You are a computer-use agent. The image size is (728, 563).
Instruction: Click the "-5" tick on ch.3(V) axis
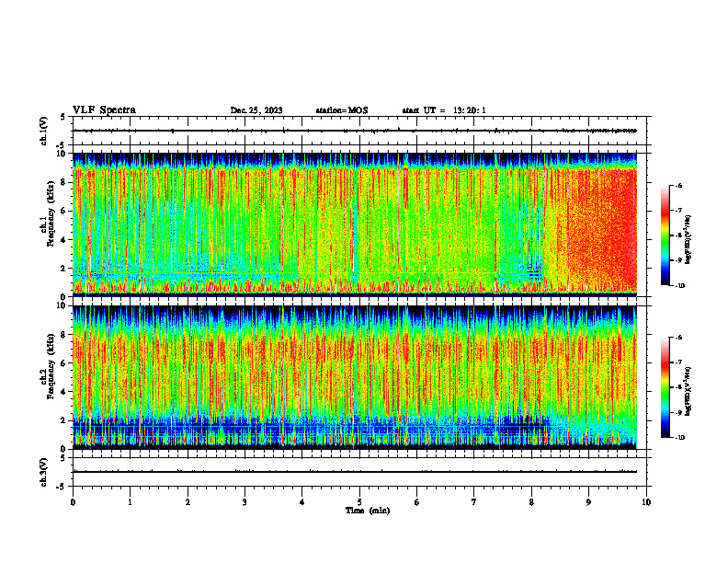click(62, 487)
